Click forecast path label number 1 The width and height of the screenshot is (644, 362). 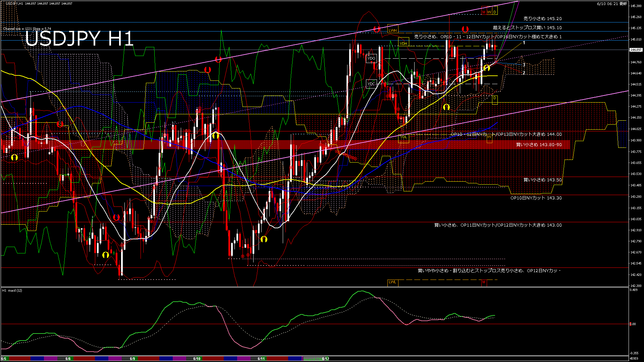point(524,43)
